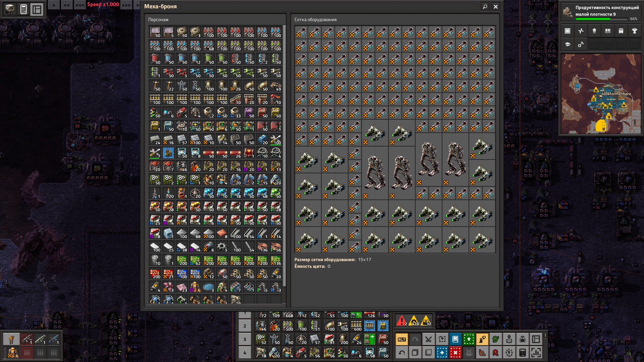Open the achievements trophy panel
644x362 pixels.
coord(634,31)
